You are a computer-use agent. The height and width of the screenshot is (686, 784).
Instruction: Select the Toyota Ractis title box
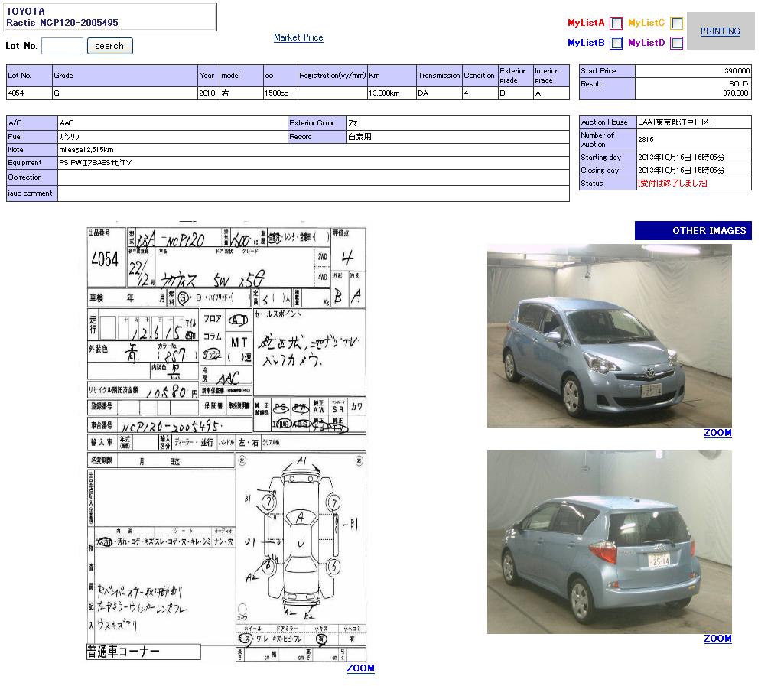111,18
